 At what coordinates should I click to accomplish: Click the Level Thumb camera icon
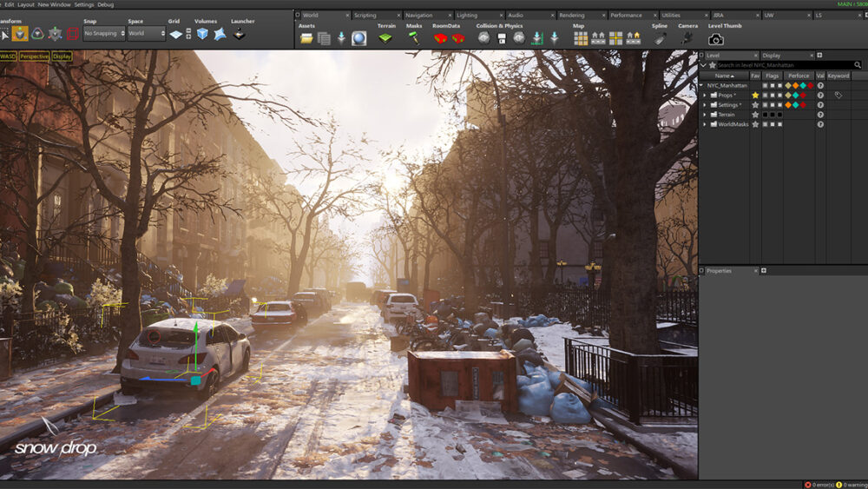(716, 39)
